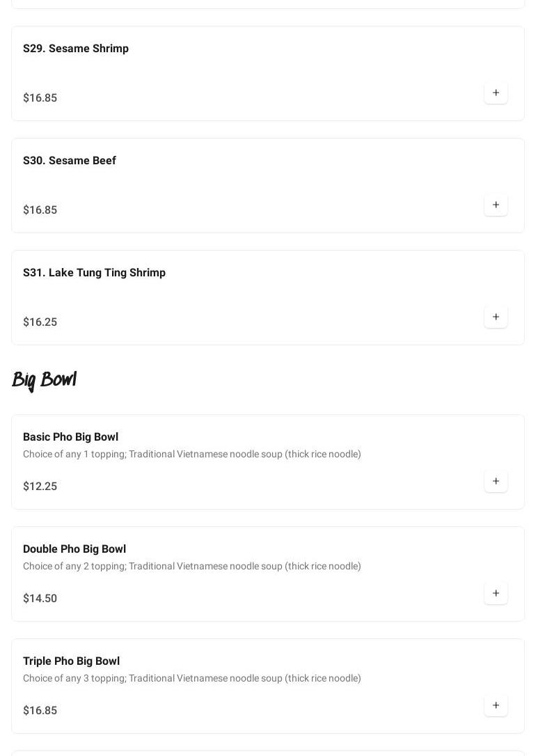Open S31. Lake Tung Ting Shrimp title
536x756 pixels.
pyautogui.click(x=94, y=273)
